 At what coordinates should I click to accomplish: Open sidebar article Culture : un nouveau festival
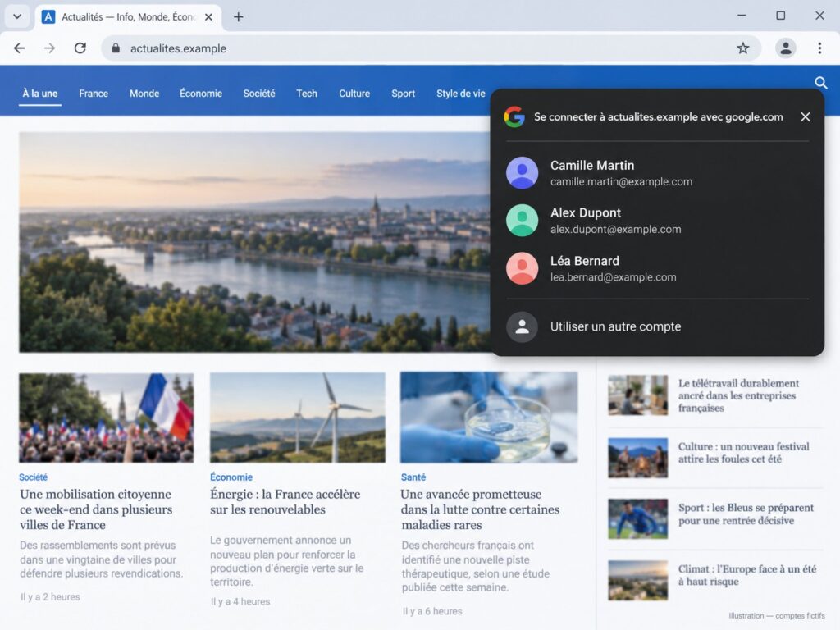(x=743, y=453)
